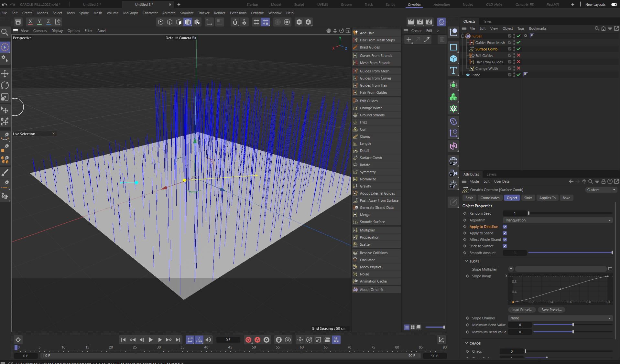Viewport: 620px width, 364px height.
Task: Uncheck the Apply to Direction checkbox
Action: point(505,227)
